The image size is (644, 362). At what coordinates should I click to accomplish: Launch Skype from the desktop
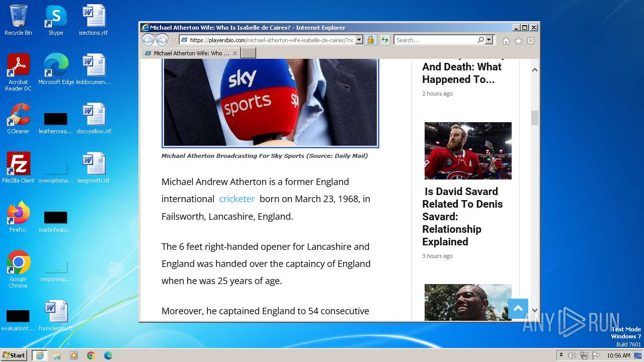(x=56, y=20)
